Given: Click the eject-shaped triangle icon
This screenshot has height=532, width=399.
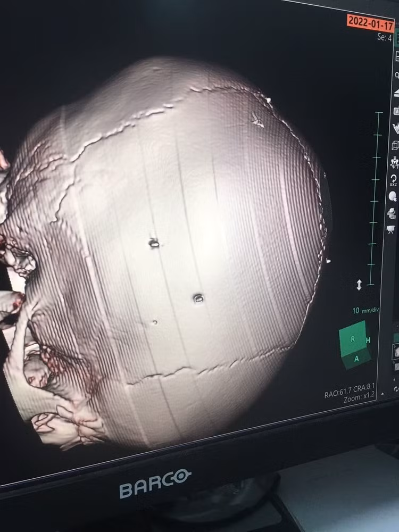Looking at the screenshot, I should pos(396,93).
